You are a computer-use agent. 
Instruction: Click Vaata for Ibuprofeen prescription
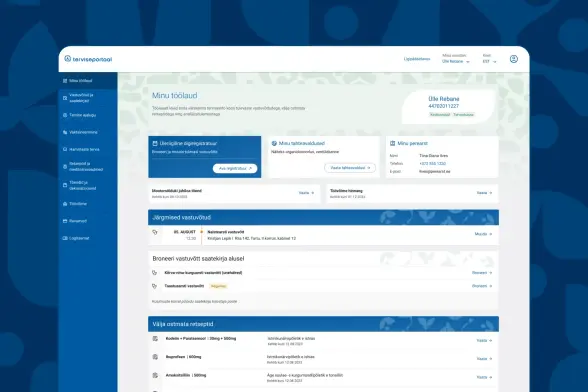pos(484,359)
